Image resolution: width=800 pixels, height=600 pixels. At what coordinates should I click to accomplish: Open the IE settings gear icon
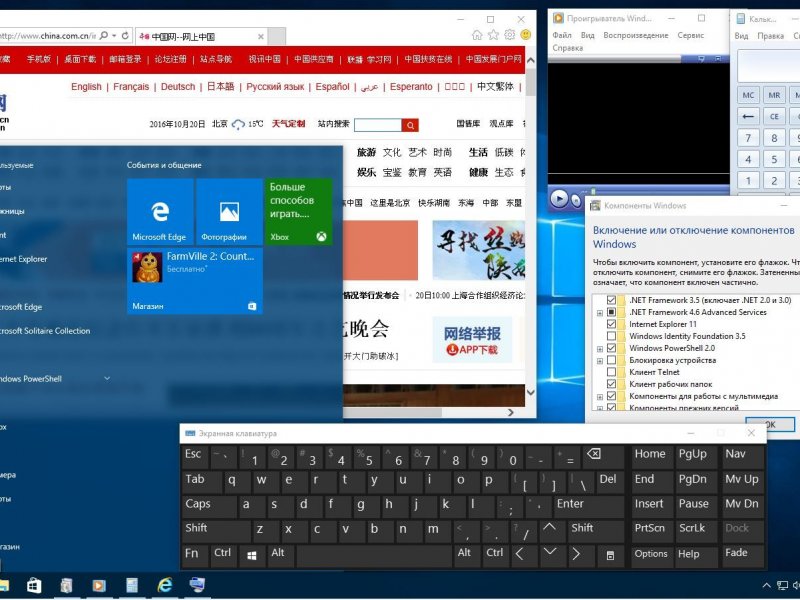click(510, 35)
